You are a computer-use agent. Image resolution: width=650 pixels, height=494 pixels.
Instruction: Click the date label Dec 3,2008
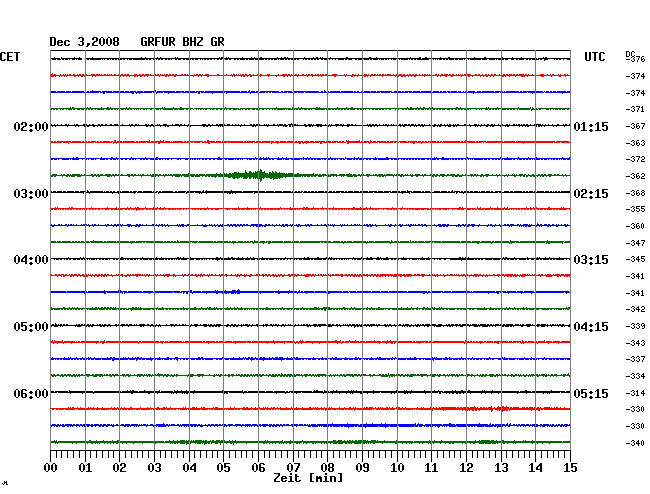point(84,42)
